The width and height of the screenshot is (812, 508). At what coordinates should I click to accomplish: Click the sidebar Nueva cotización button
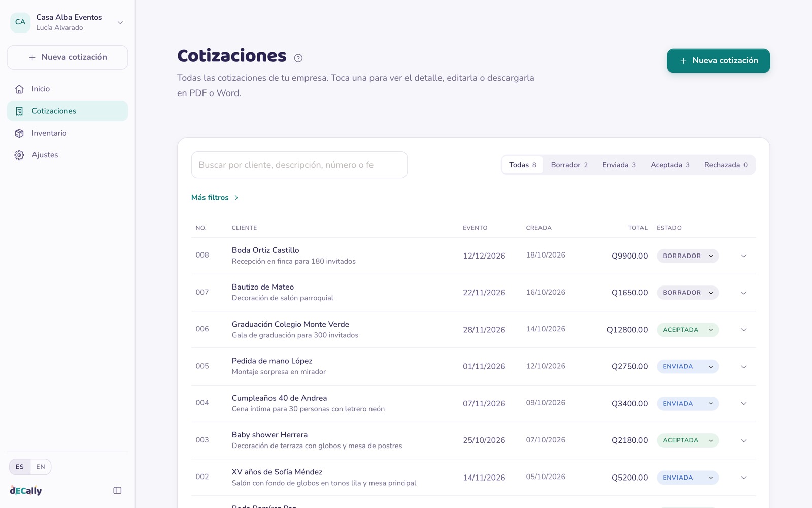tap(67, 57)
